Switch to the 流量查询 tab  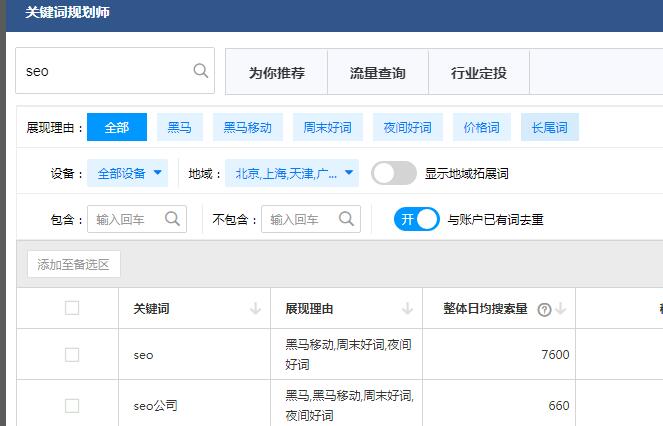coord(377,73)
